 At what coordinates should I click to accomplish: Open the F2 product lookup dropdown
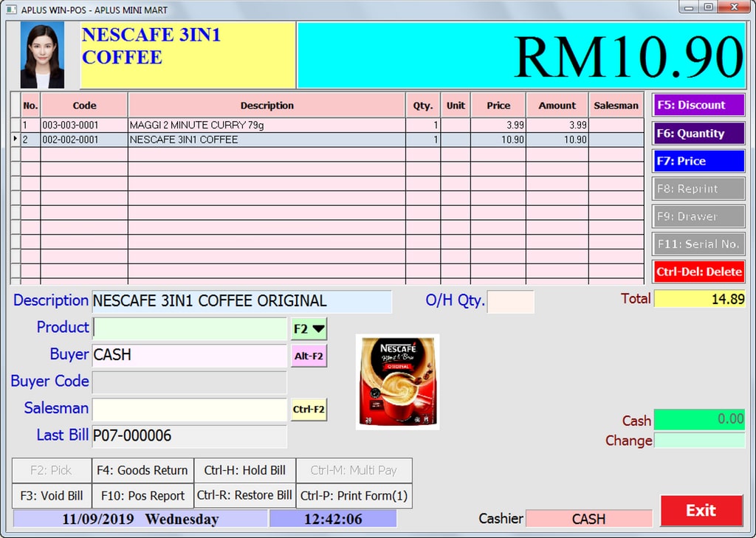[x=309, y=329]
